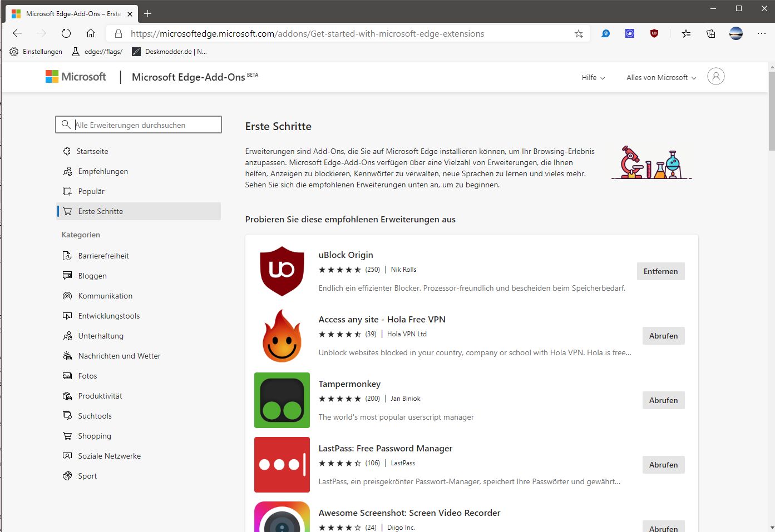Open the Tampermonkey title link
Viewport: 775px width, 532px height.
349,384
